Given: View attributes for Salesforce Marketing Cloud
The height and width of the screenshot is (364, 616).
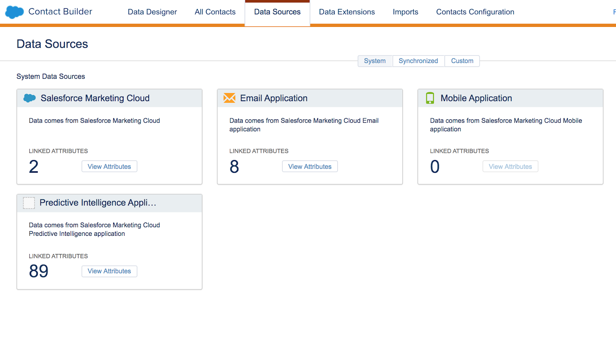Looking at the screenshot, I should [109, 167].
